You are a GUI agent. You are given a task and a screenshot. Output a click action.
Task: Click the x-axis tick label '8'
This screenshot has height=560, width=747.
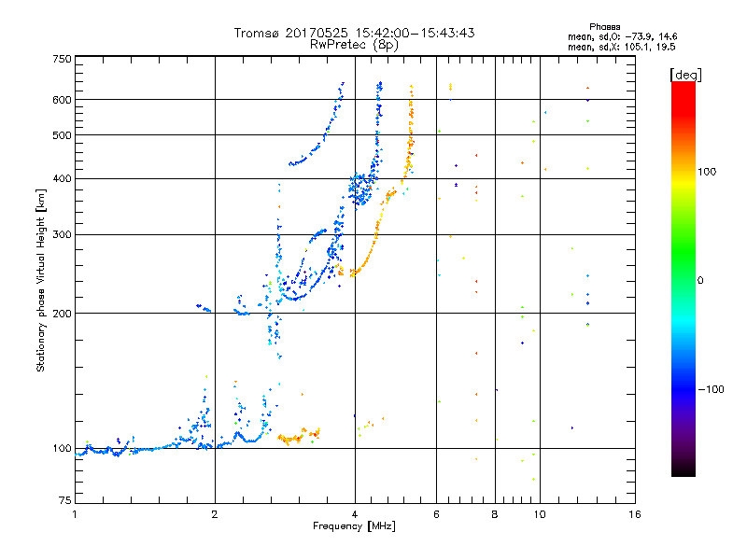[495, 514]
